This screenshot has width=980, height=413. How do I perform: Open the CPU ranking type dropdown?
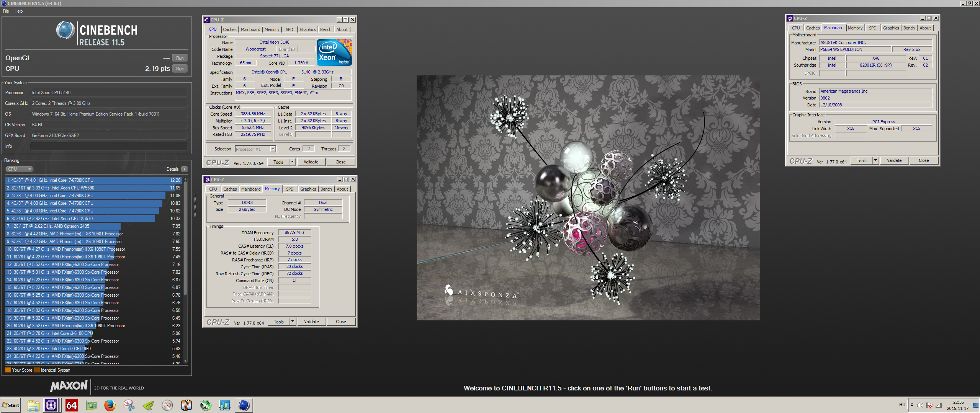click(19, 169)
